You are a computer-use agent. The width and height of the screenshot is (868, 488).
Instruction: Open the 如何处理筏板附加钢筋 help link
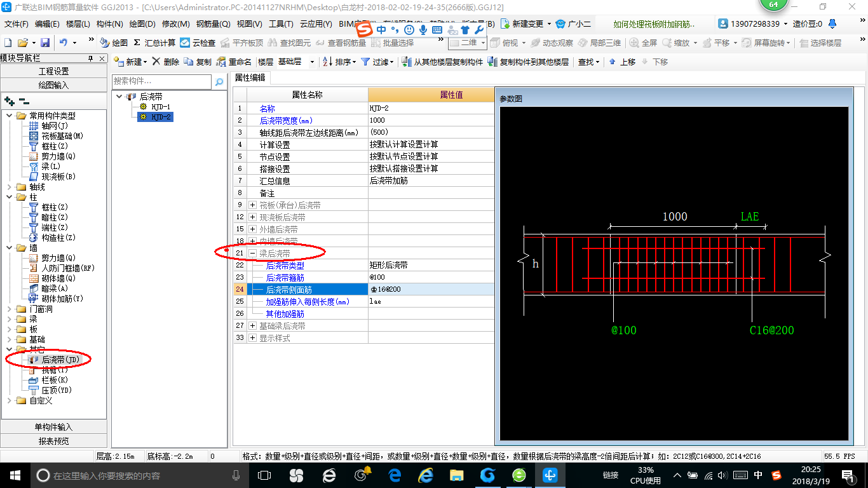654,24
